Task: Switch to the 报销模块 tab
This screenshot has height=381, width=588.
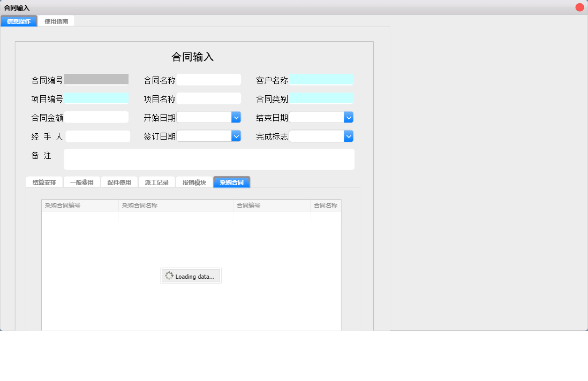Action: click(x=194, y=181)
